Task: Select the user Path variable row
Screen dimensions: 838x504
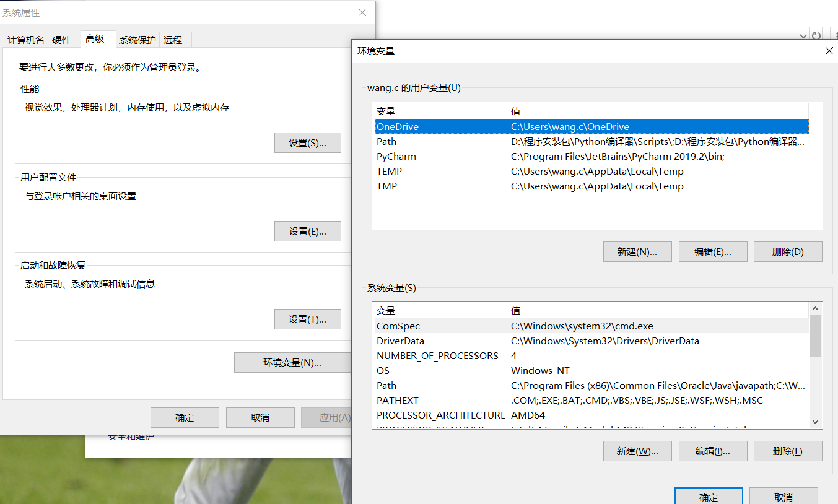Action: 591,141
